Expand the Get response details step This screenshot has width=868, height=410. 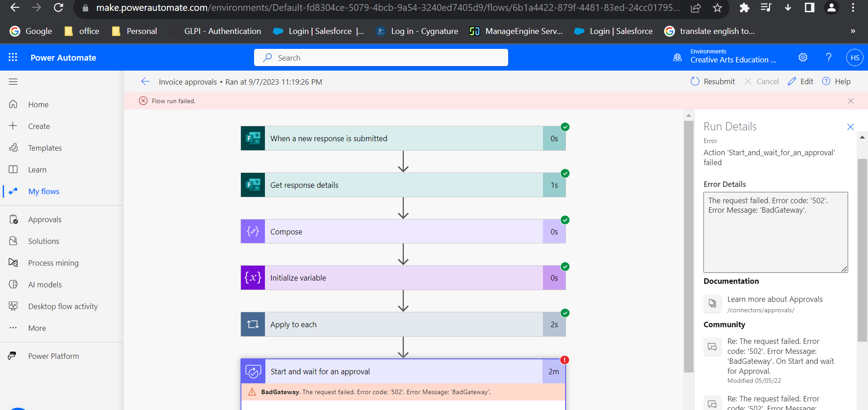point(403,185)
